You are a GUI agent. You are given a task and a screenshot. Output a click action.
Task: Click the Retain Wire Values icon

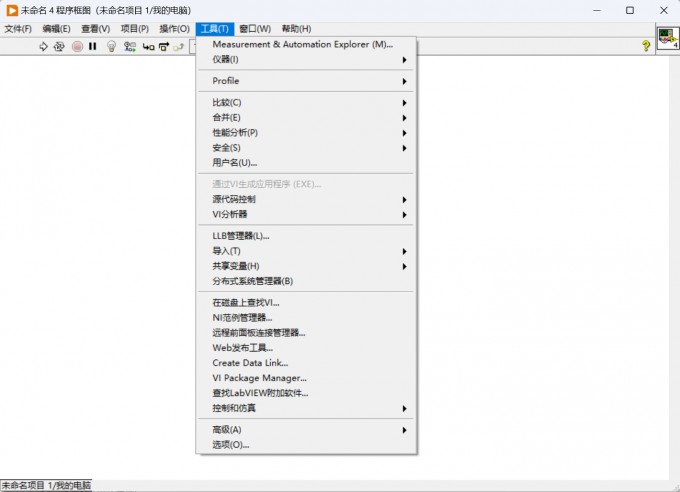[130, 46]
